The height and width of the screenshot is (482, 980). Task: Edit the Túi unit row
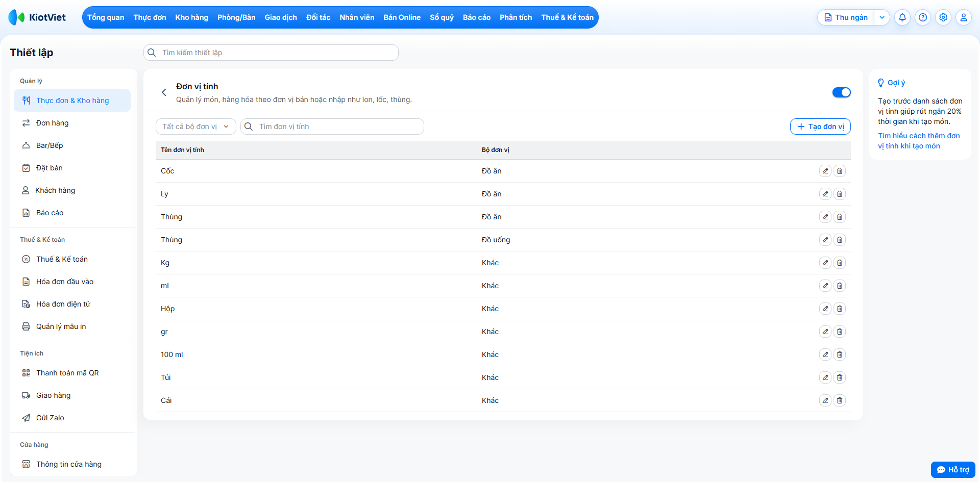tap(825, 377)
